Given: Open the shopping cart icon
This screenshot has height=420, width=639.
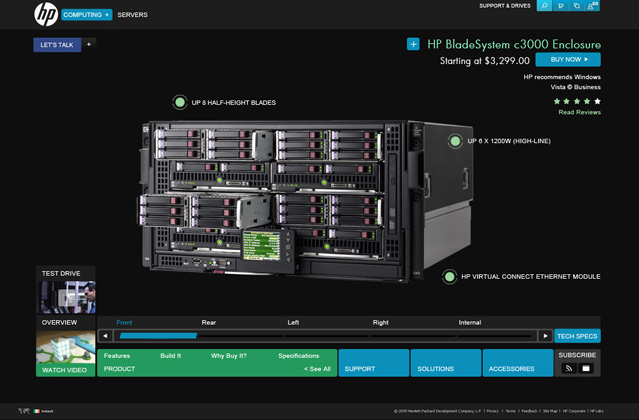Looking at the screenshot, I should 560,6.
